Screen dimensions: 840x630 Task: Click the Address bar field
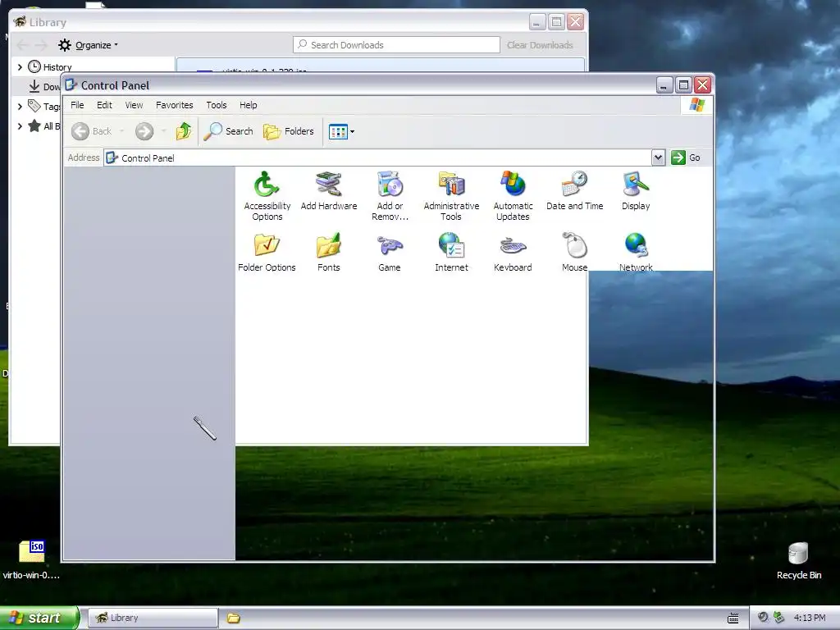377,158
